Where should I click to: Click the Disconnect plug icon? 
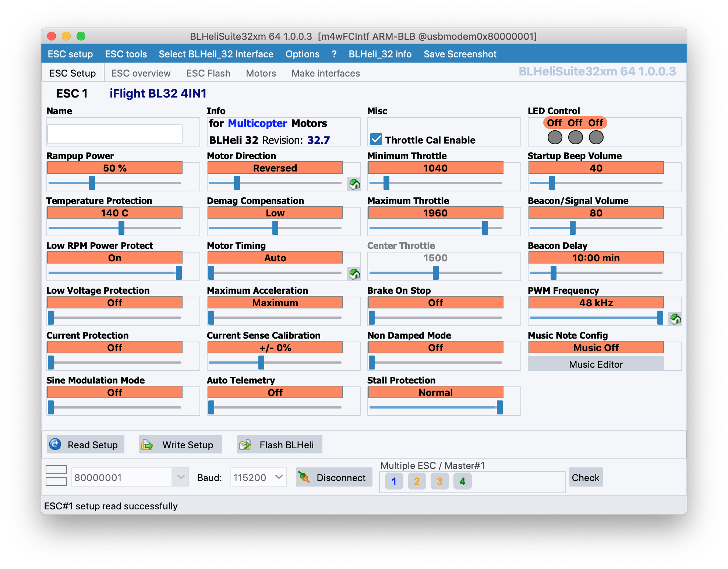pyautogui.click(x=304, y=477)
